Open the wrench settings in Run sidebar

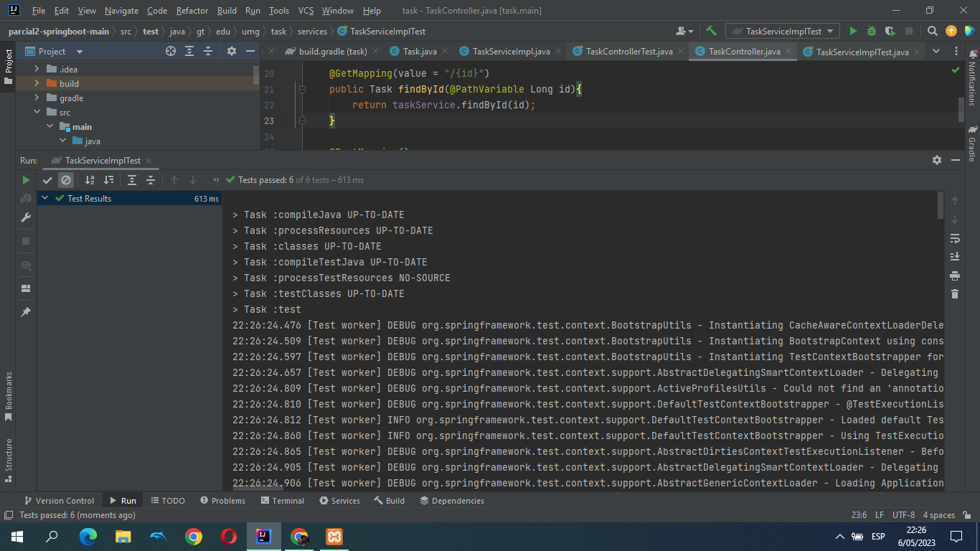click(x=26, y=217)
